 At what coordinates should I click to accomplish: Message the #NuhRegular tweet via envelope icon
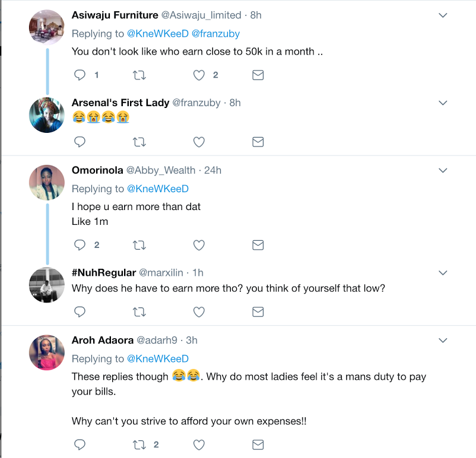[x=258, y=311]
